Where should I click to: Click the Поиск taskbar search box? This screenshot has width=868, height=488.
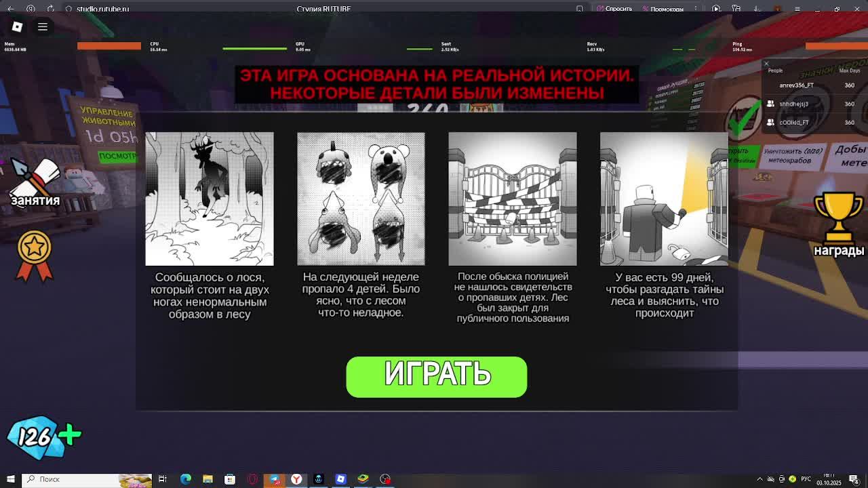tap(87, 479)
